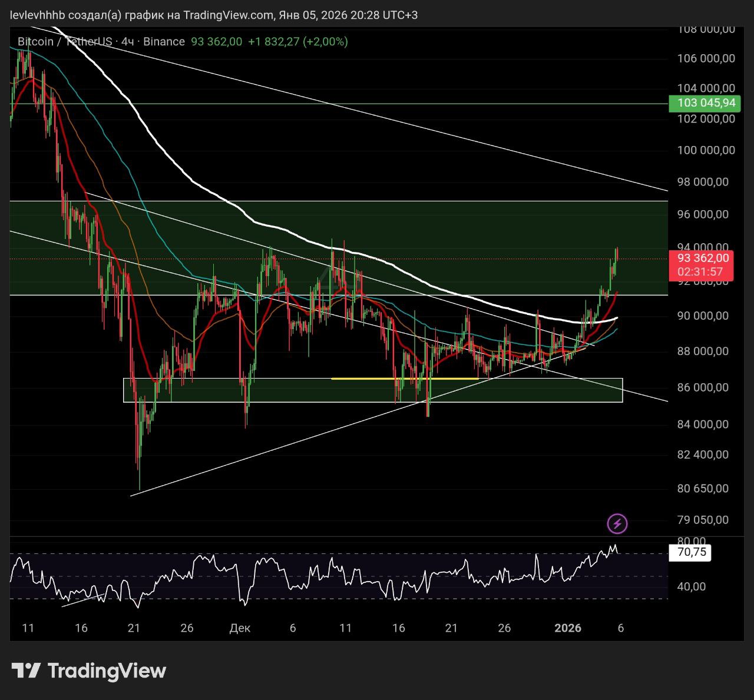Viewport: 754px width, 700px height.
Task: Click the 79 050,00 price axis label
Action: (702, 520)
